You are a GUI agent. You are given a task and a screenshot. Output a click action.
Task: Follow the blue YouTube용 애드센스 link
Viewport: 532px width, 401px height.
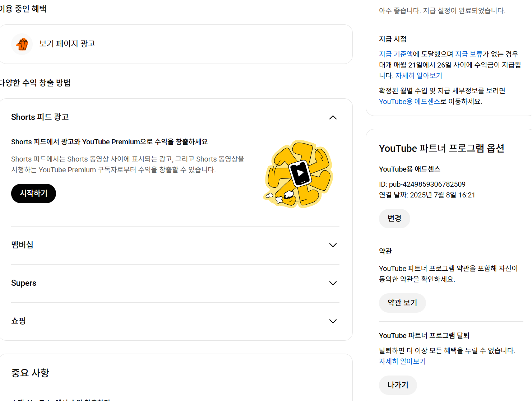coord(409,102)
